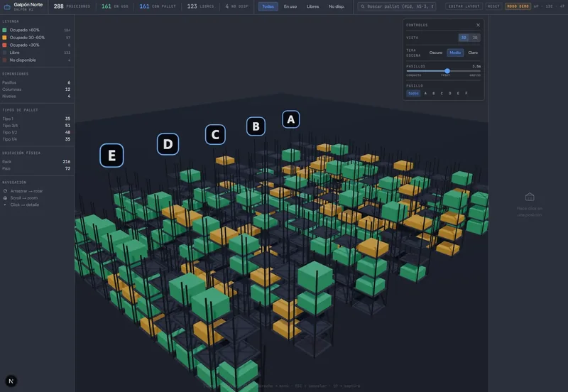This screenshot has height=392, width=568.
Task: Click the 161 En uso stat
Action: (x=115, y=6)
